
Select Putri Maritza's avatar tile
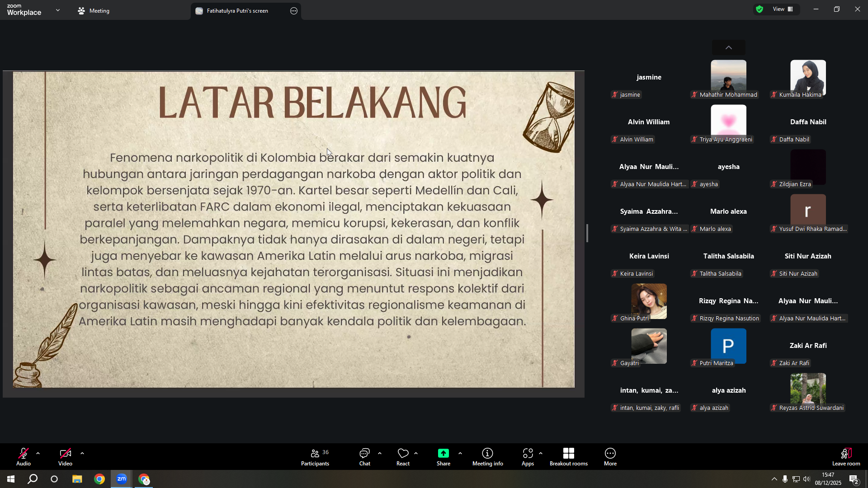[729, 346]
